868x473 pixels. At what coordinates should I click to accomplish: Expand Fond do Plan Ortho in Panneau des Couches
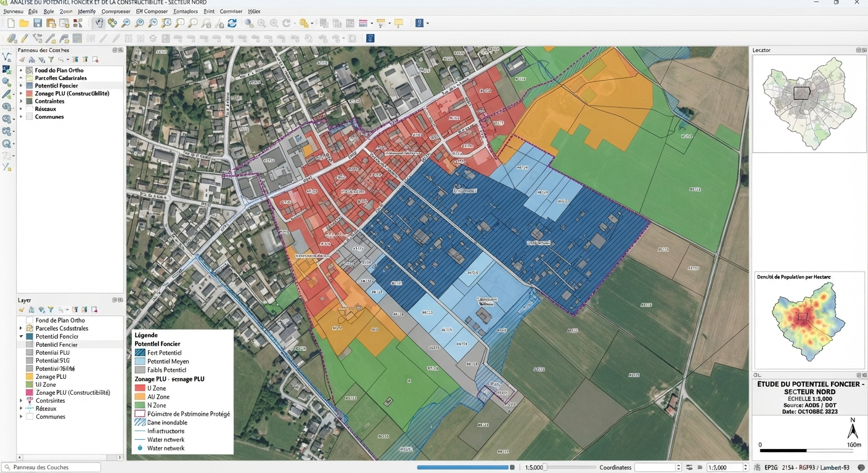[x=21, y=70]
